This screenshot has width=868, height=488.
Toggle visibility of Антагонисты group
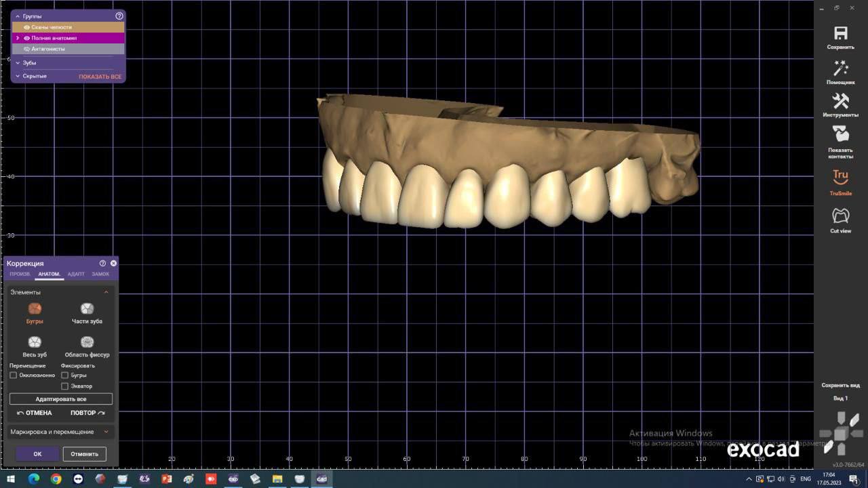click(x=26, y=49)
